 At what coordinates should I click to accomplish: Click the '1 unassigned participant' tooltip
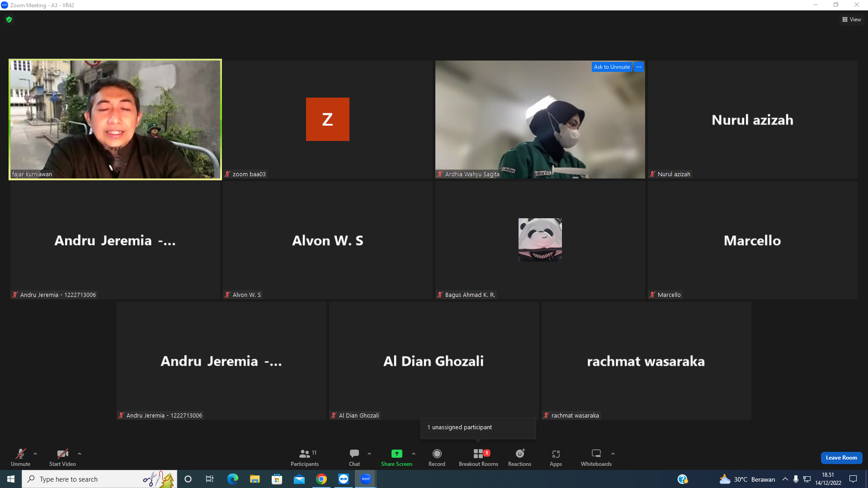click(x=478, y=427)
